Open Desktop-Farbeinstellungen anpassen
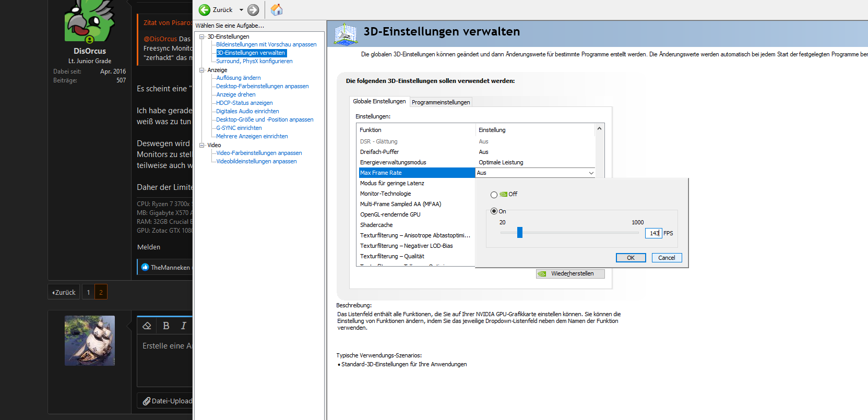The height and width of the screenshot is (420, 868). (263, 86)
